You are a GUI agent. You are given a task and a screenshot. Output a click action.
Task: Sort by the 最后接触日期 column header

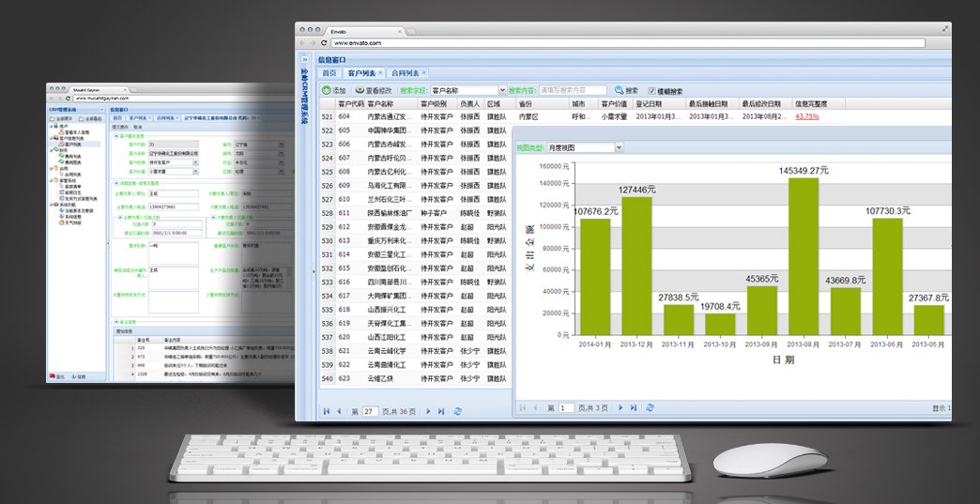[x=712, y=103]
